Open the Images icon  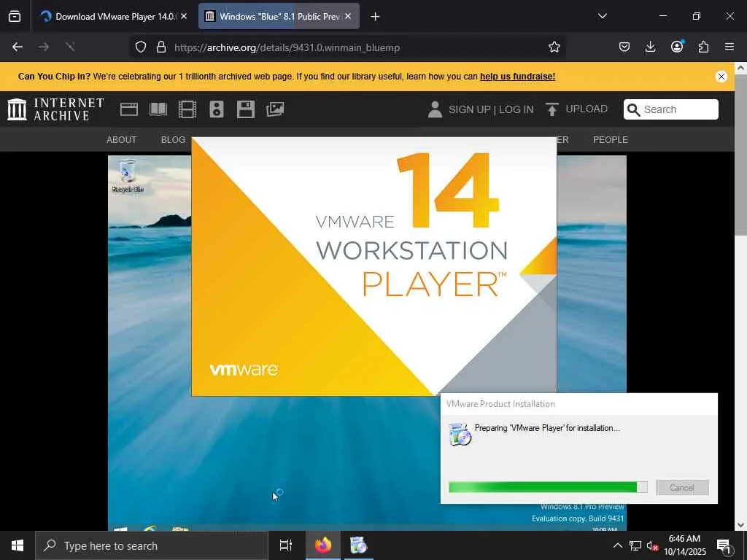pos(275,109)
